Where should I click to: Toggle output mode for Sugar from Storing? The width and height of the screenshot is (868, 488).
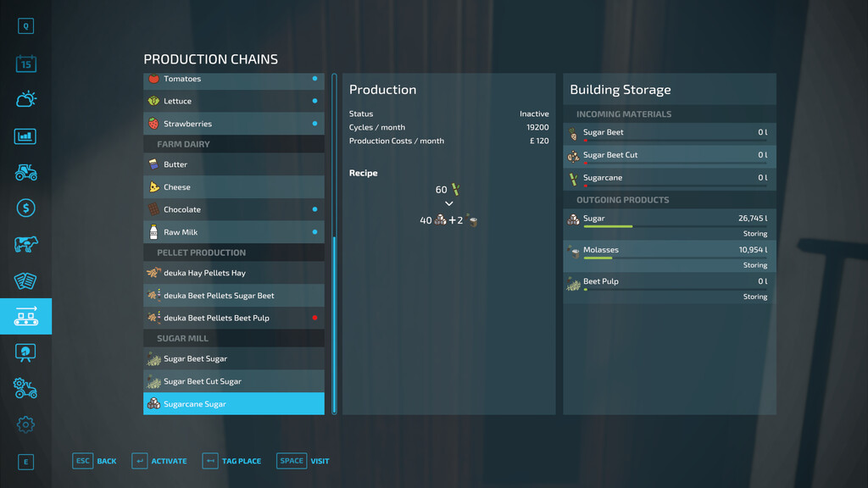coord(754,233)
